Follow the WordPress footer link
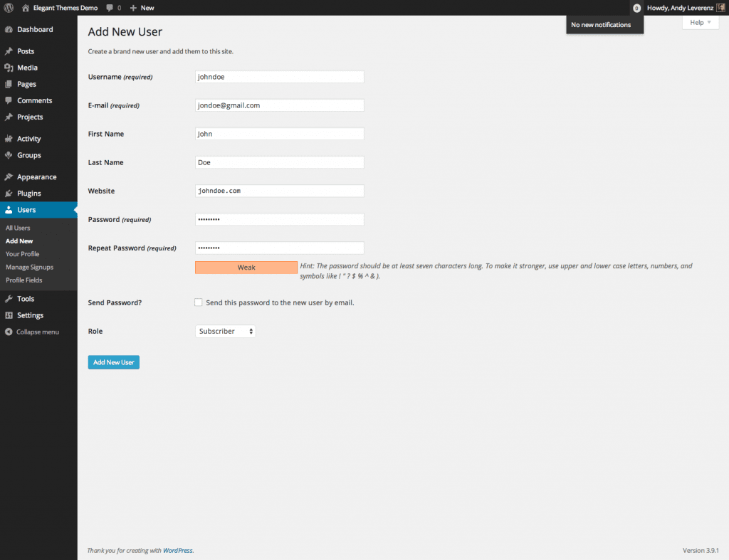 point(177,550)
